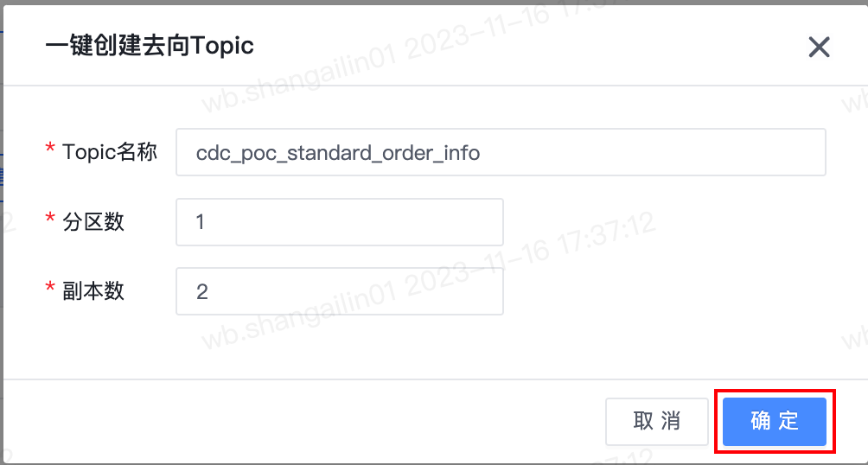Click the empty end of 分区数 field
868x465 pixels.
click(x=354, y=222)
